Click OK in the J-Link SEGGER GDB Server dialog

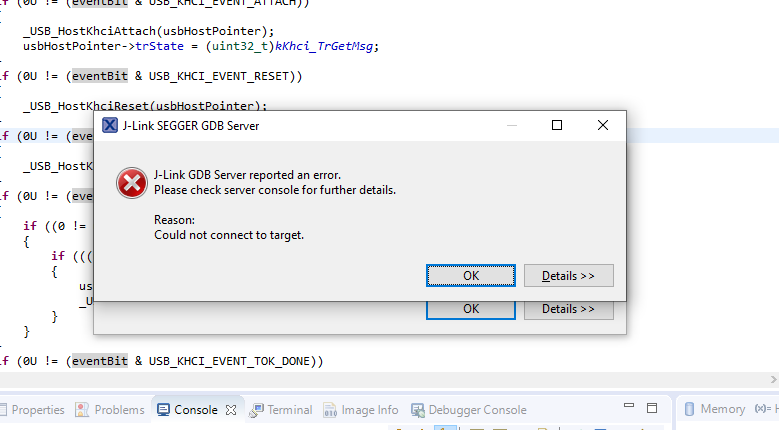point(470,276)
